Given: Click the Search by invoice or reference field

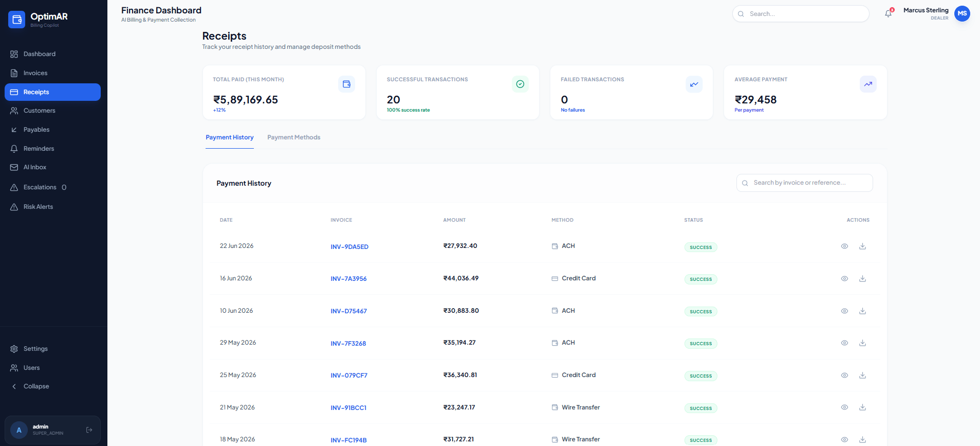Looking at the screenshot, I should (x=804, y=183).
